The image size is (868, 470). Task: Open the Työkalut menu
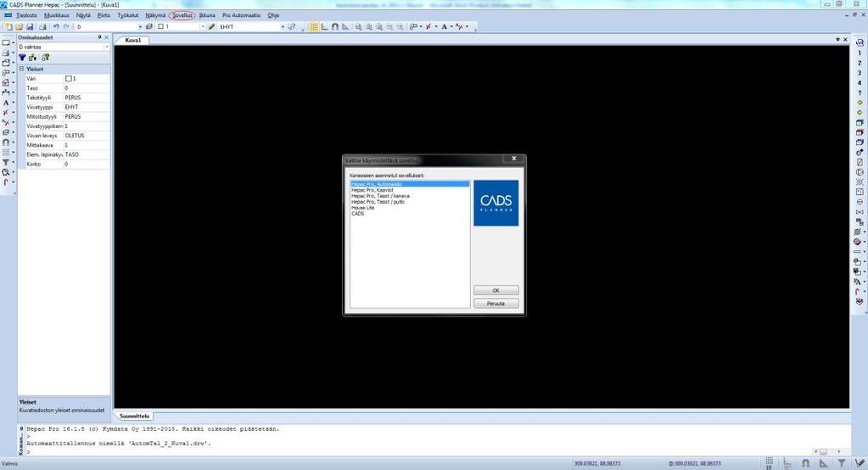tap(128, 15)
